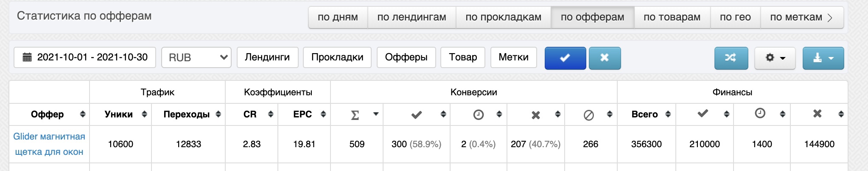Open the Glider магнитная щетка offer link
The image size is (868, 171).
coord(49,144)
